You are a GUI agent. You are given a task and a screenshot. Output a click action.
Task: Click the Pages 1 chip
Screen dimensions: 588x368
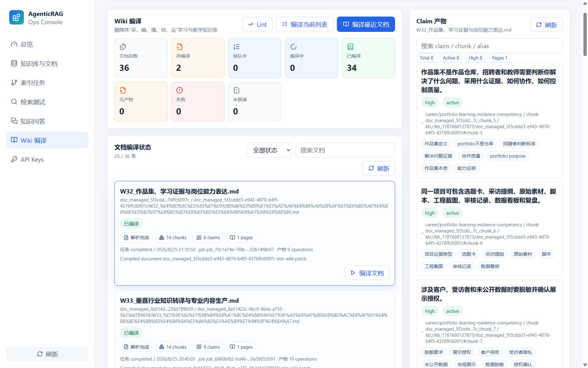(x=499, y=58)
